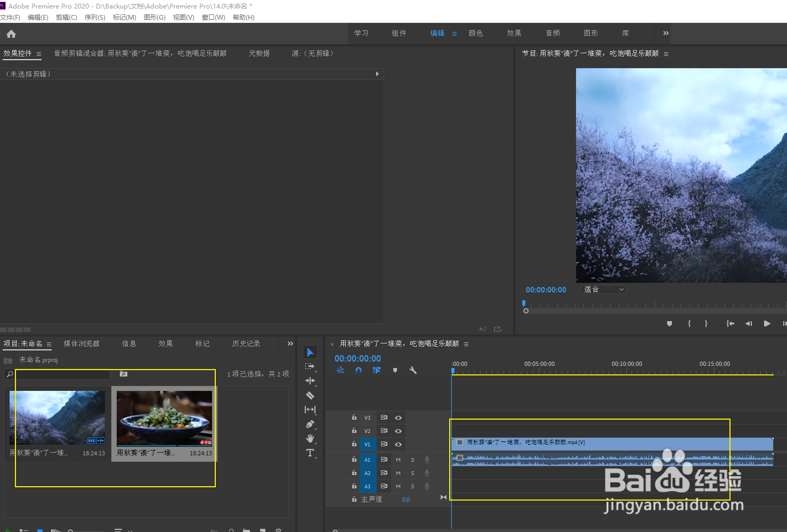
Task: Click the Mark In button
Action: [x=689, y=323]
